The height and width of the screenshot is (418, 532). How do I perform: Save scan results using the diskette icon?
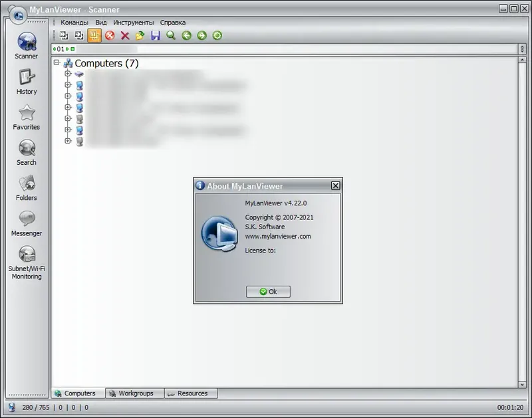[155, 35]
